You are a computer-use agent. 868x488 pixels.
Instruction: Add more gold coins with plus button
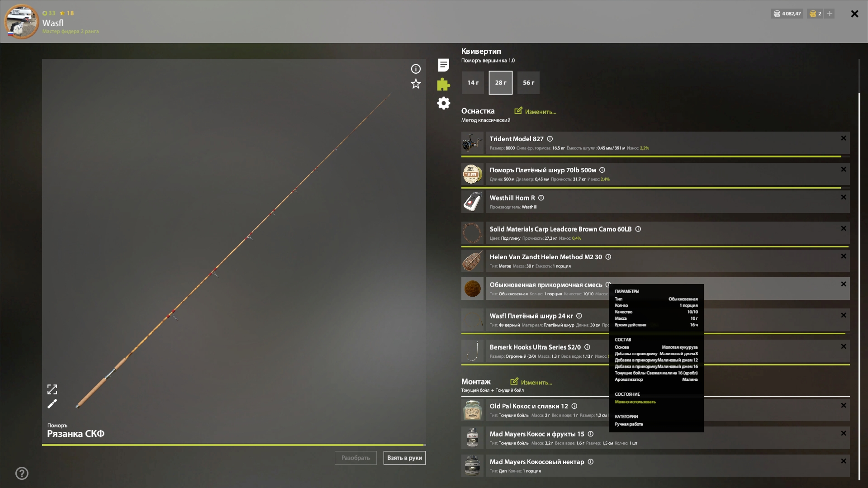(830, 14)
